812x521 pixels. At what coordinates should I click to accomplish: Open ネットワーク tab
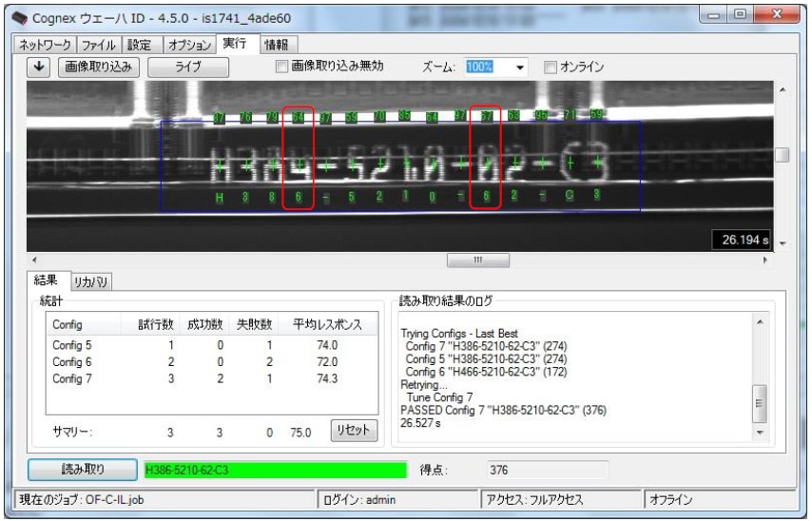(45, 45)
